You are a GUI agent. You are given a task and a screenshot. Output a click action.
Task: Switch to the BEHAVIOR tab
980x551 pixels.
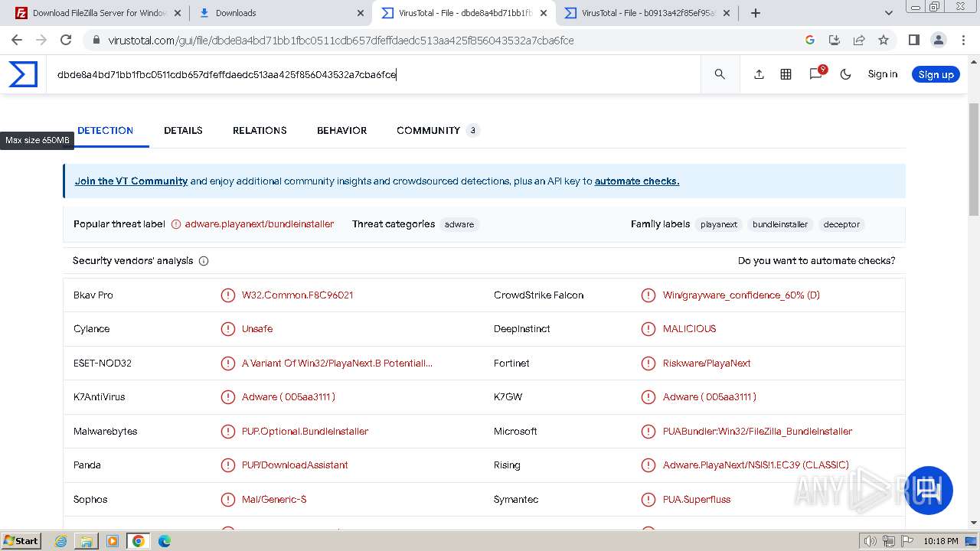(x=341, y=130)
